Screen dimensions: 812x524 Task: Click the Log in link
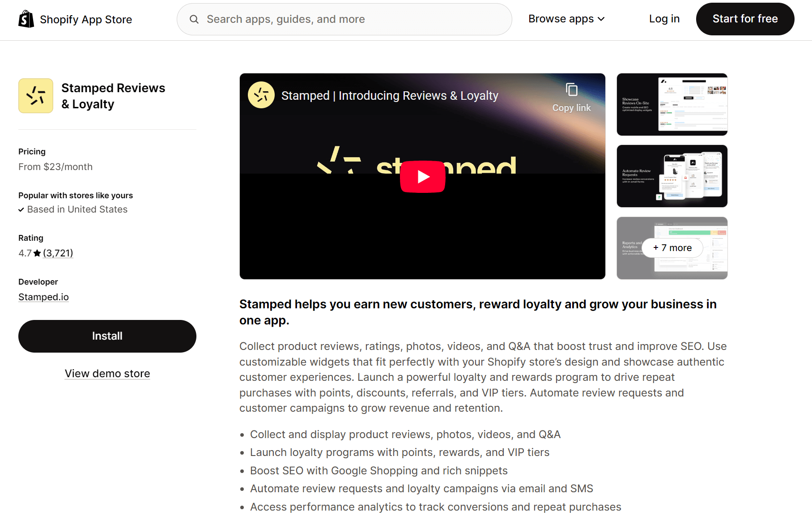(664, 18)
